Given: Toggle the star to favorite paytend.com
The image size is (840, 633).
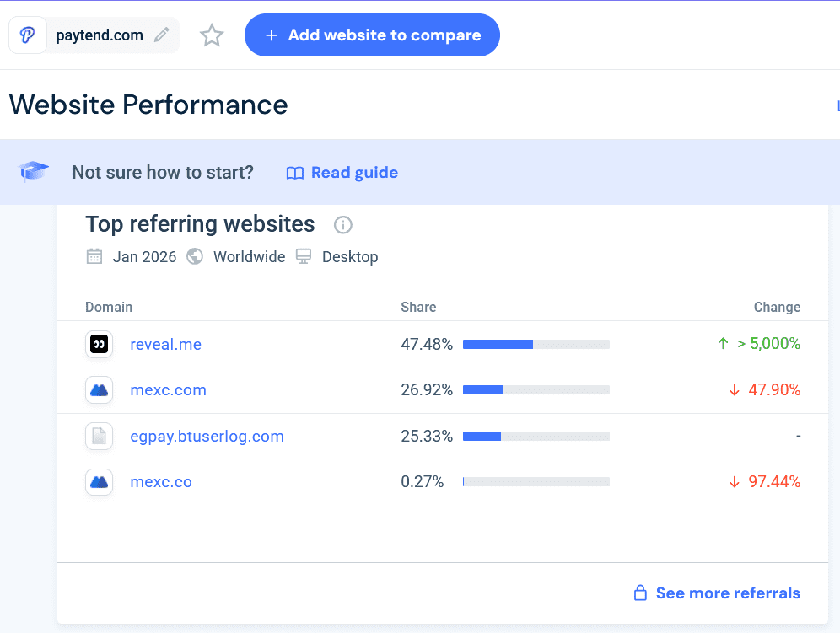Looking at the screenshot, I should [x=211, y=35].
